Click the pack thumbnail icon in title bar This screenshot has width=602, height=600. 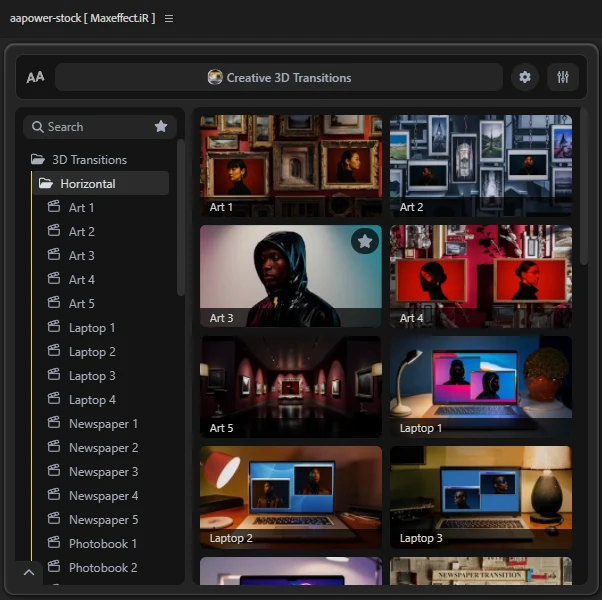point(215,77)
